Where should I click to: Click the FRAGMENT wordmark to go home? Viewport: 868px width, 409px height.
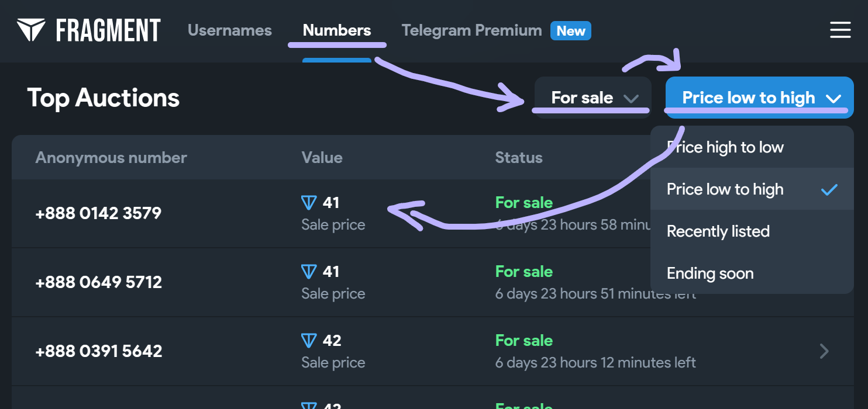click(108, 30)
